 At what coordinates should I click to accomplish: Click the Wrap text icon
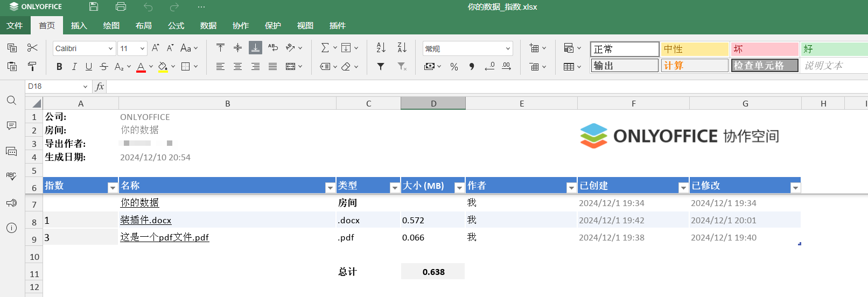[273, 48]
